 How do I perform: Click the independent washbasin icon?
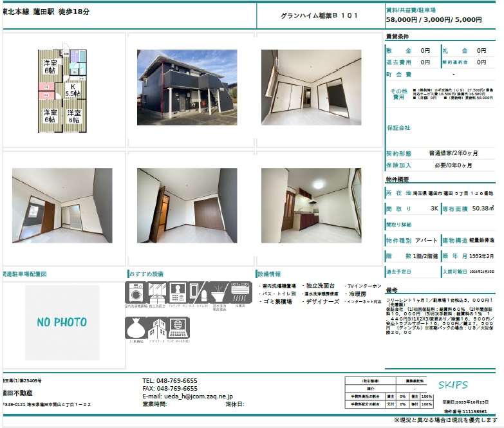point(157,294)
